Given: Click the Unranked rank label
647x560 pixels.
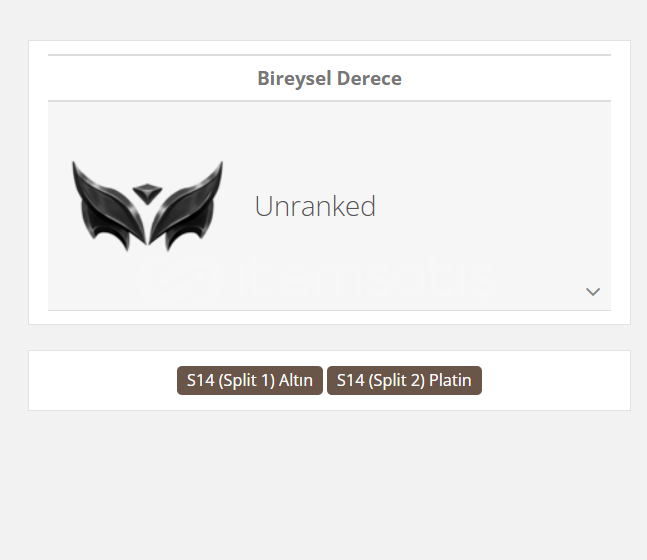Looking at the screenshot, I should [x=315, y=206].
